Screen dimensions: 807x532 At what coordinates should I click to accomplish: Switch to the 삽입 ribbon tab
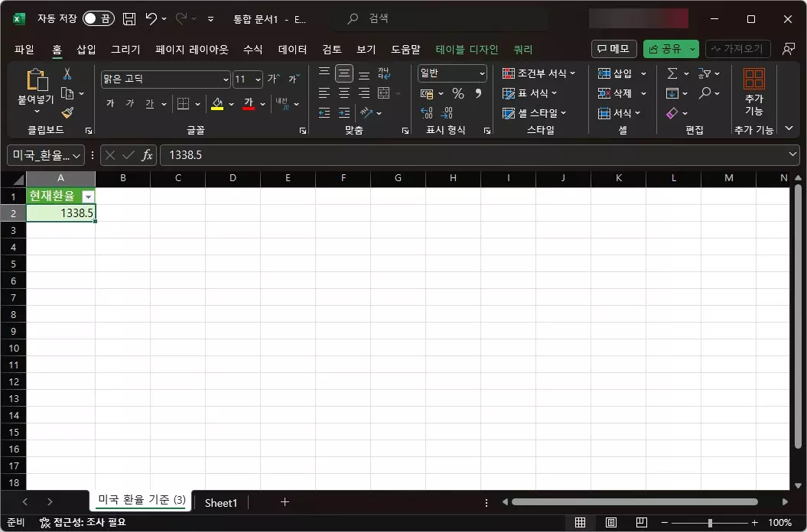tap(86, 50)
